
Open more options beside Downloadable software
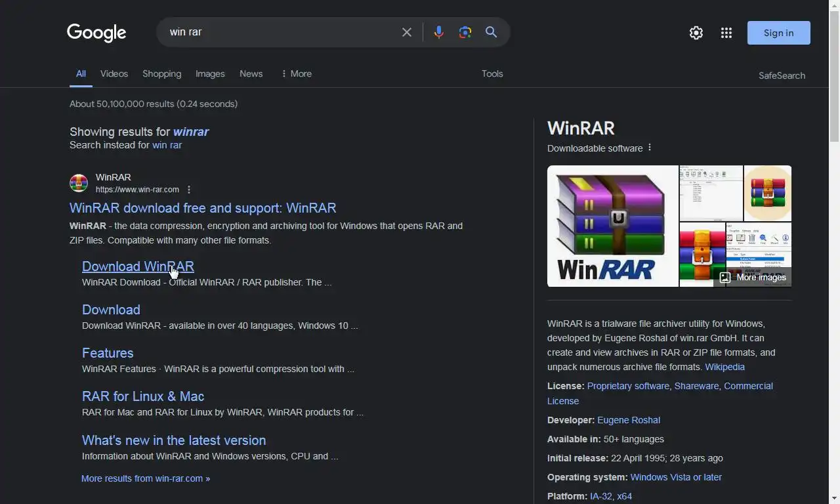click(x=650, y=148)
